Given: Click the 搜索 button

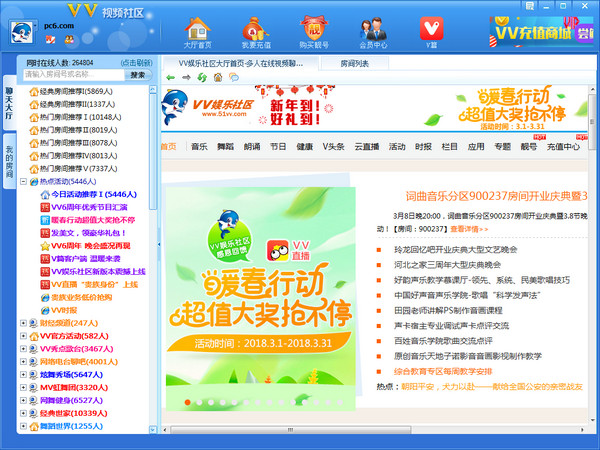Looking at the screenshot, I should pos(138,75).
